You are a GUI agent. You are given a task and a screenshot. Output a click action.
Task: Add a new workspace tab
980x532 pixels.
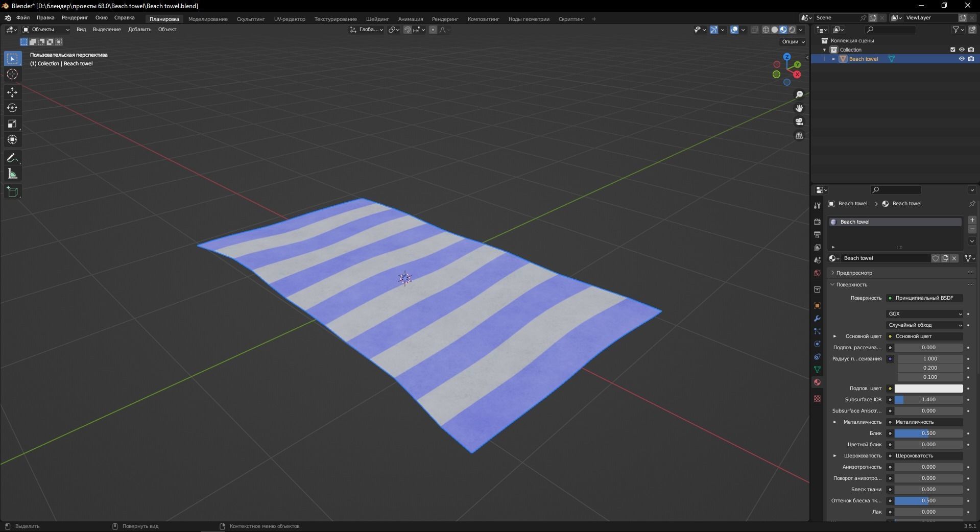594,19
